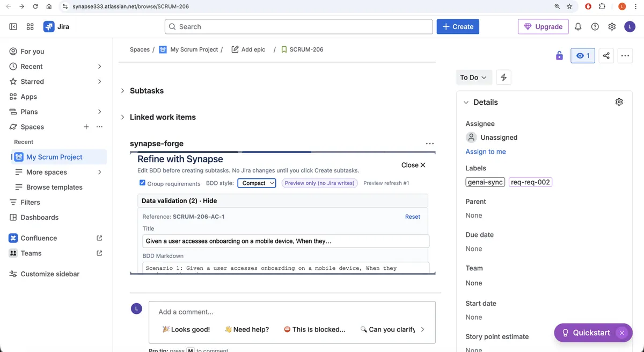Image resolution: width=644 pixels, height=352 pixels.
Task: Bookmark this page with star icon
Action: tap(569, 6)
